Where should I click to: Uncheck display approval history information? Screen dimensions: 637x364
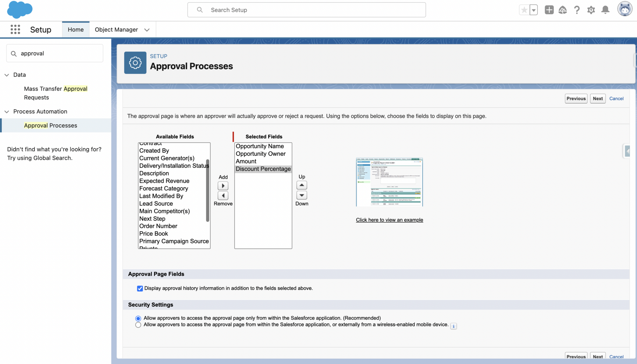coord(140,288)
